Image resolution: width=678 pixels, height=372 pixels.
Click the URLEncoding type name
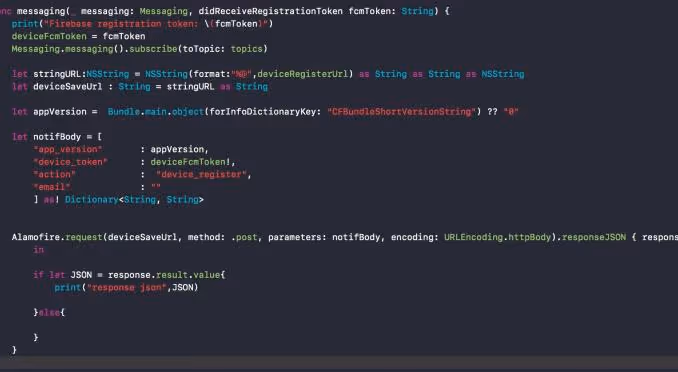pyautogui.click(x=473, y=237)
